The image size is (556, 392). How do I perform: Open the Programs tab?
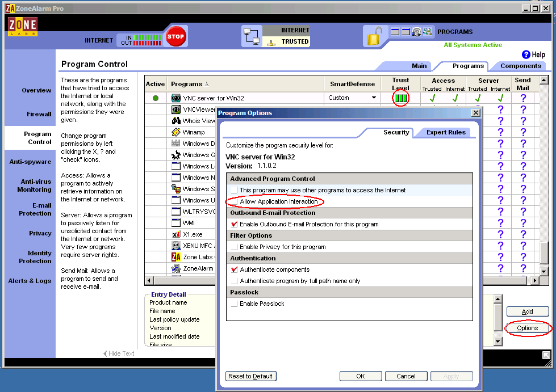468,66
